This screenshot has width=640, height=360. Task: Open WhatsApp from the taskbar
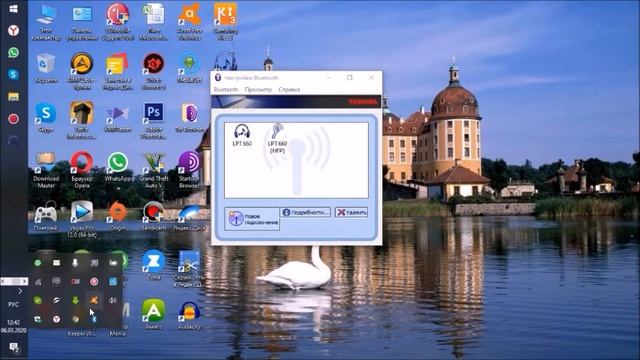click(x=13, y=53)
